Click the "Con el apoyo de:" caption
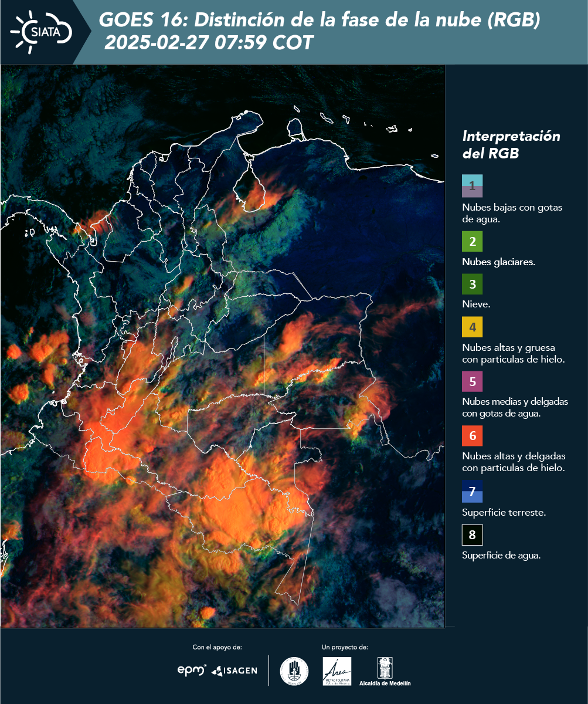Screen dimensions: 588x704 217,647
